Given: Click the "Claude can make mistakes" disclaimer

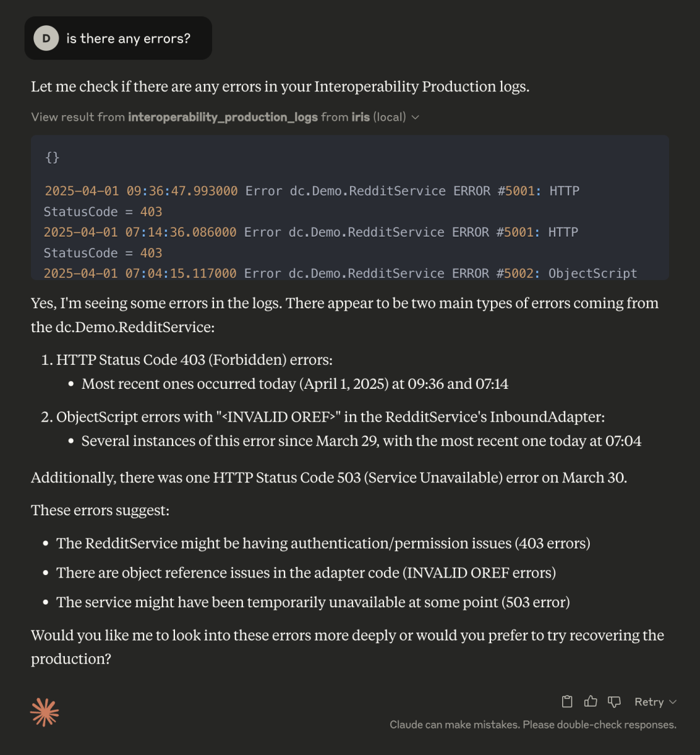Looking at the screenshot, I should point(533,724).
